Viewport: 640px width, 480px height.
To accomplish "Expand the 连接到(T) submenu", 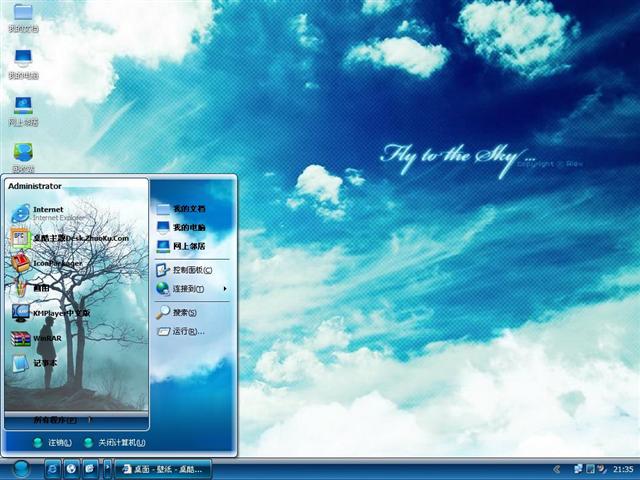I will [x=191, y=289].
